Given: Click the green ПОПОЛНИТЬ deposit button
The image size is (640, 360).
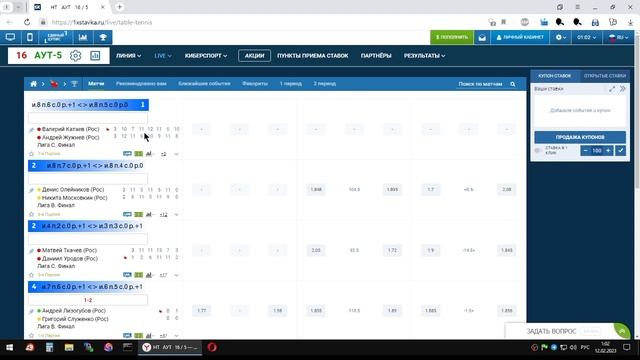Looking at the screenshot, I should point(452,37).
